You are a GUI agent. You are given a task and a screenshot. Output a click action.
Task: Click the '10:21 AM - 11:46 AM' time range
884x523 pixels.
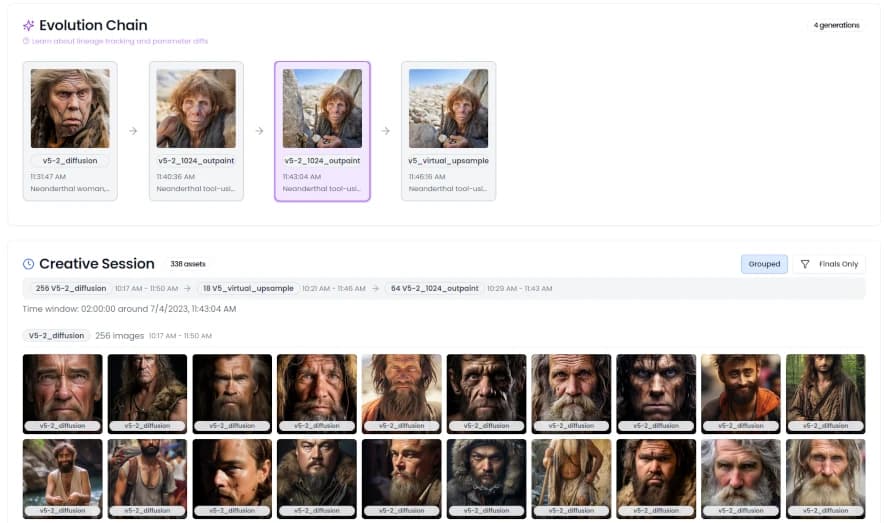pos(334,289)
